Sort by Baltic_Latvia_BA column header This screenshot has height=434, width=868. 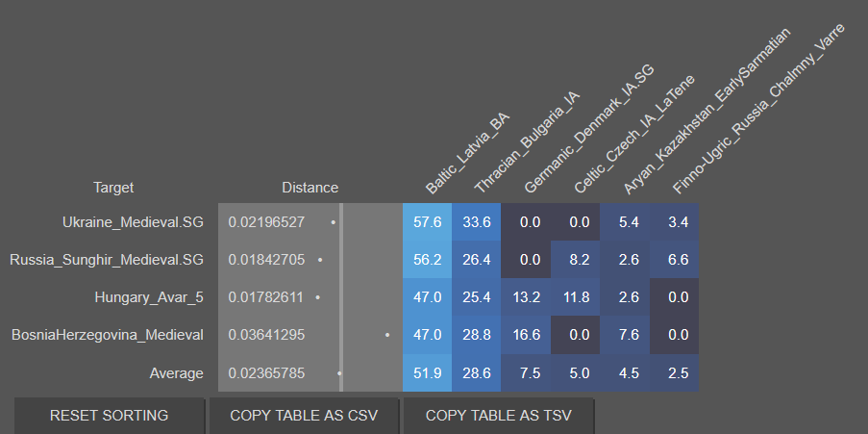click(467, 152)
